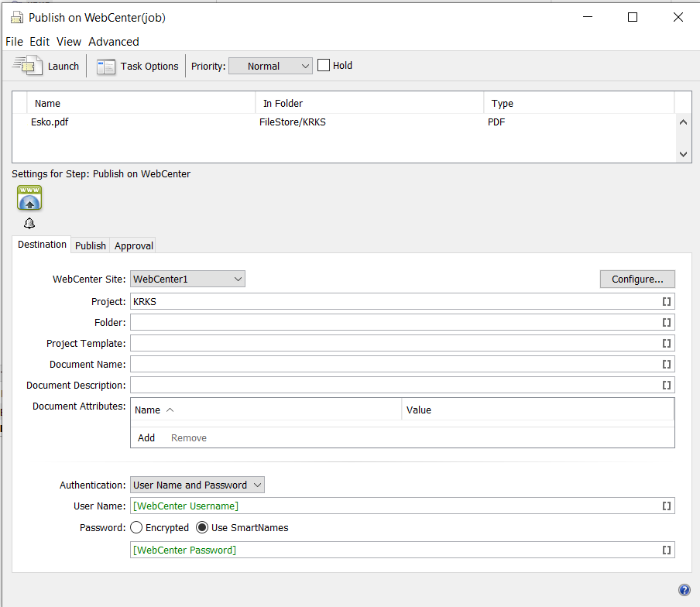Enable the Hold checkbox
The width and height of the screenshot is (700, 607).
(x=323, y=65)
